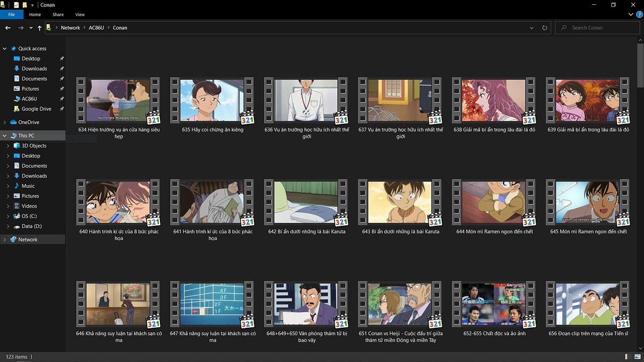Select the 643 Bí ẩn Karuta video thumbnail
The height and width of the screenshot is (362, 644).
tap(400, 201)
